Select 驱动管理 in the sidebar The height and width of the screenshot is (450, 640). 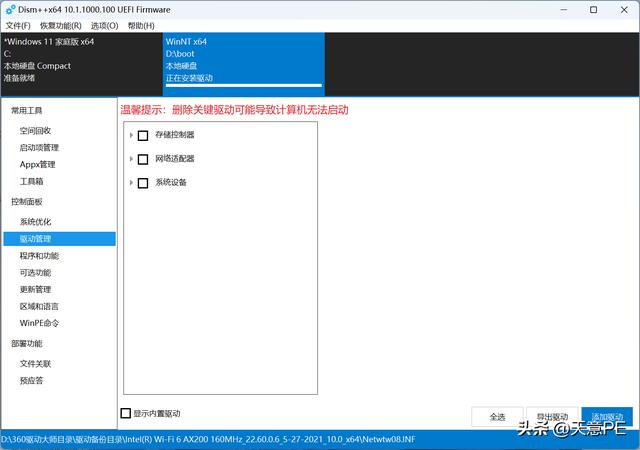pyautogui.click(x=60, y=239)
